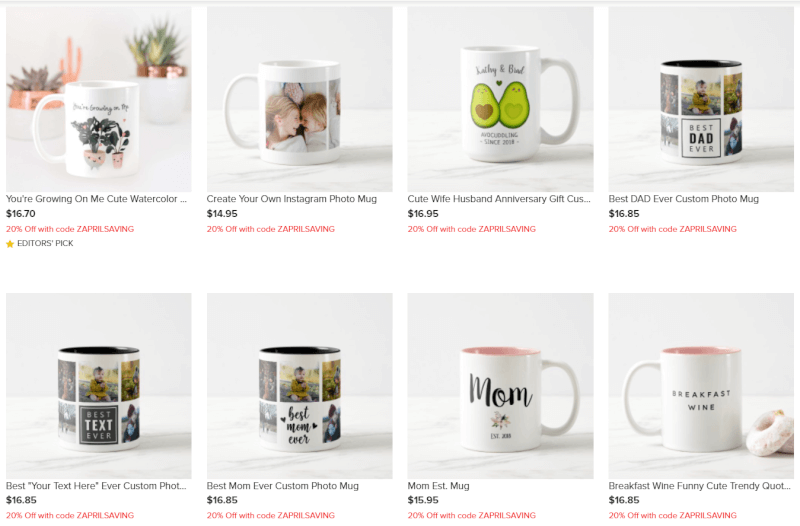Open the Best DAD Ever Custom Photo Mug title
This screenshot has height=526, width=800.
pyautogui.click(x=684, y=199)
